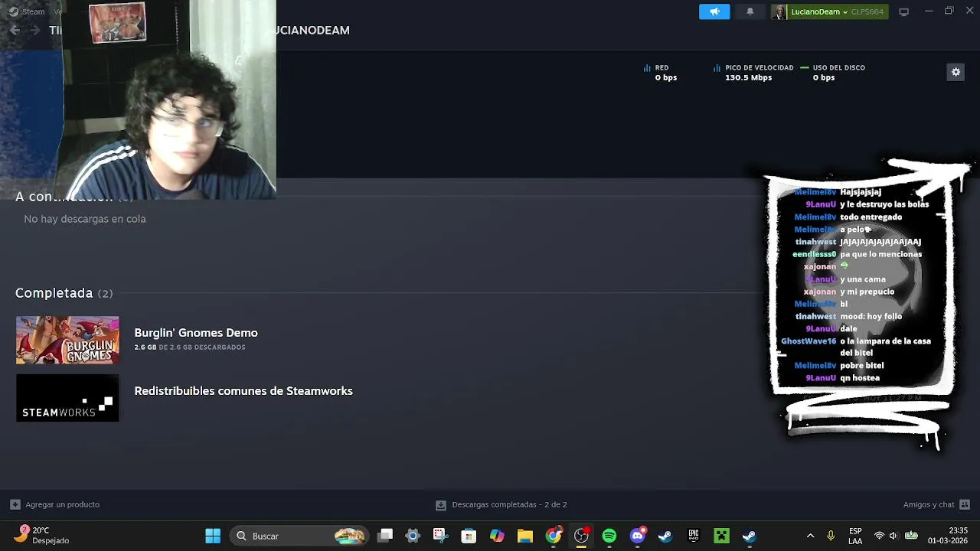Screen dimensions: 980x551
Task: Open the Steam announcements megaphone button
Action: (714, 11)
